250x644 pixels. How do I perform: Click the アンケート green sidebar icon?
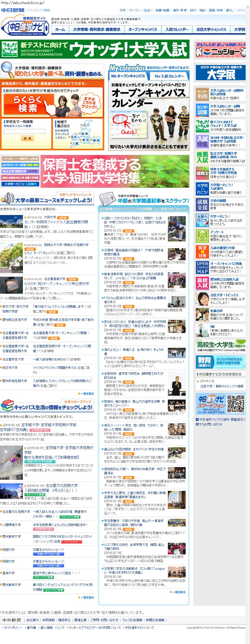click(202, 236)
